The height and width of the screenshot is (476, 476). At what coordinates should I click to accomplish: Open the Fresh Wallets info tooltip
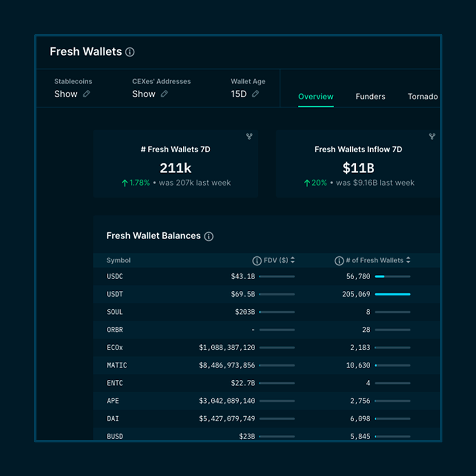click(x=130, y=52)
